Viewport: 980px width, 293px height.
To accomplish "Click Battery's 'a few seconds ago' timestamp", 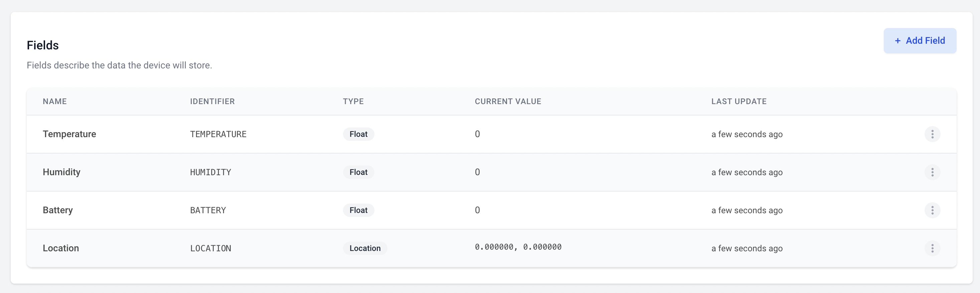I will (x=747, y=210).
